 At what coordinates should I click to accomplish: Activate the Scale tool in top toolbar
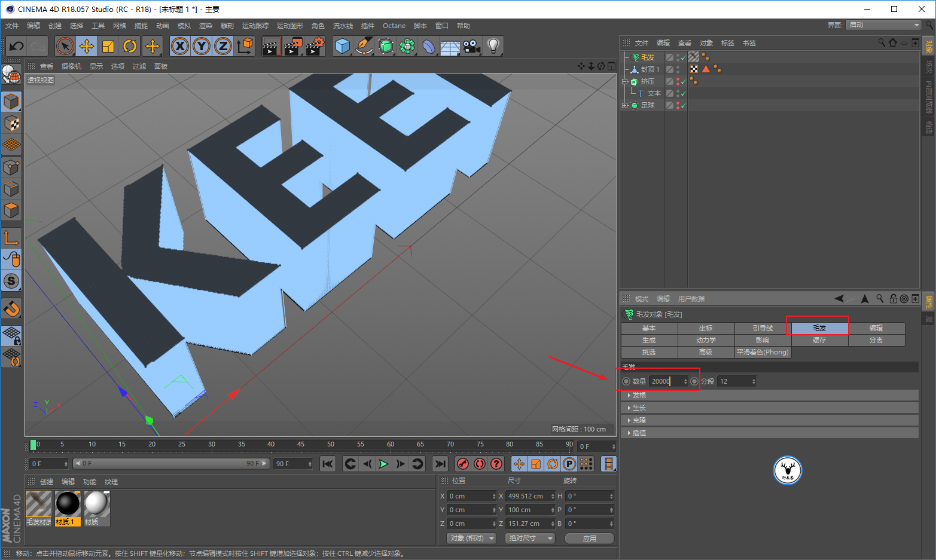tap(108, 46)
